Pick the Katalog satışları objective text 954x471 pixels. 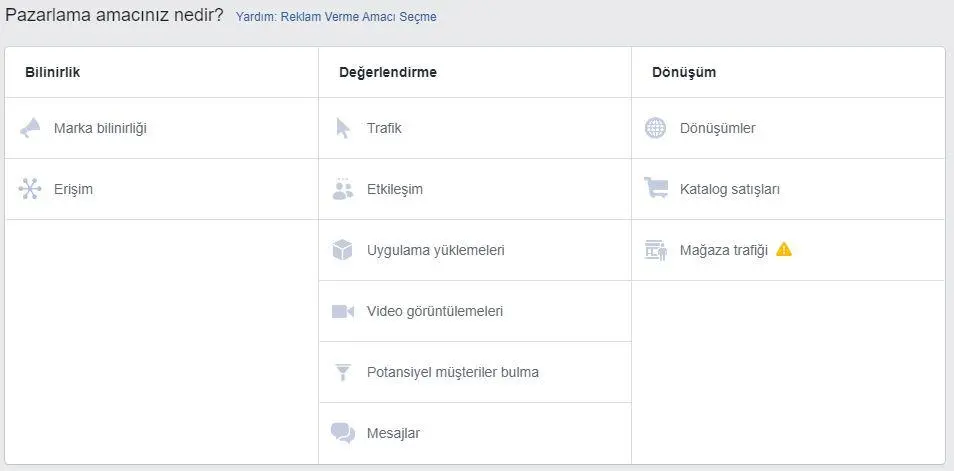[x=729, y=189]
